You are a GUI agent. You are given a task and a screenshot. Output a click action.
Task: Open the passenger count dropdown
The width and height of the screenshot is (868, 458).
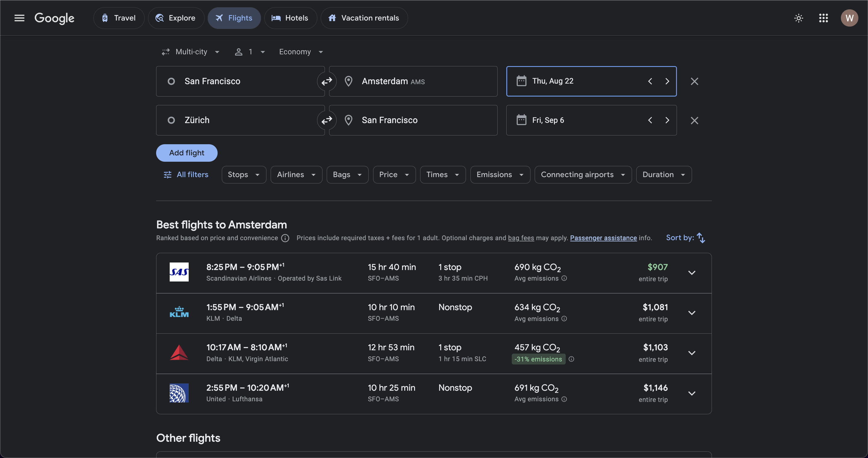250,52
